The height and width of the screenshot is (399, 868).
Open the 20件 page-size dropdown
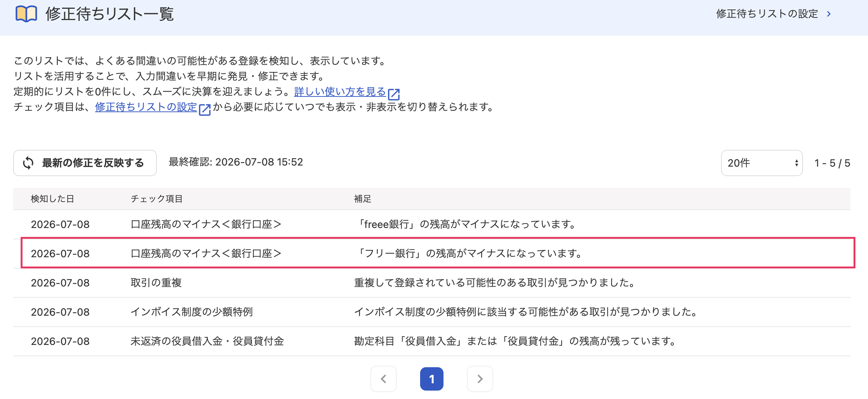coord(762,163)
